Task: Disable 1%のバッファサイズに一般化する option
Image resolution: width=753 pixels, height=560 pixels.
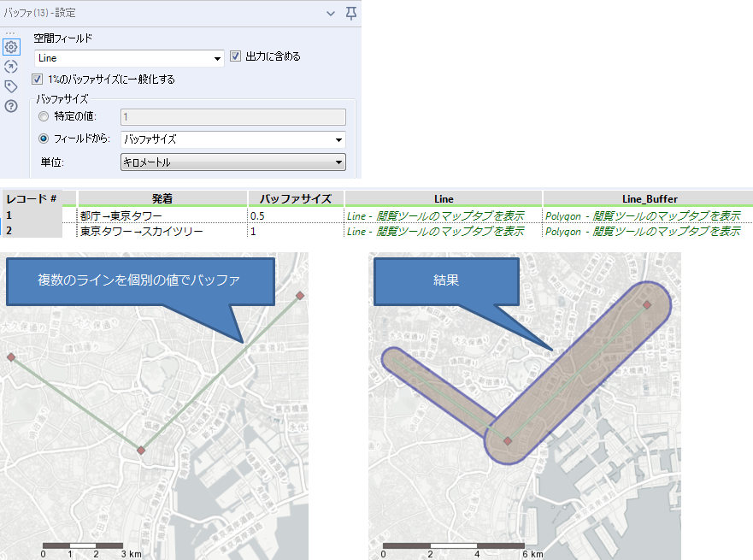Action: 35,78
